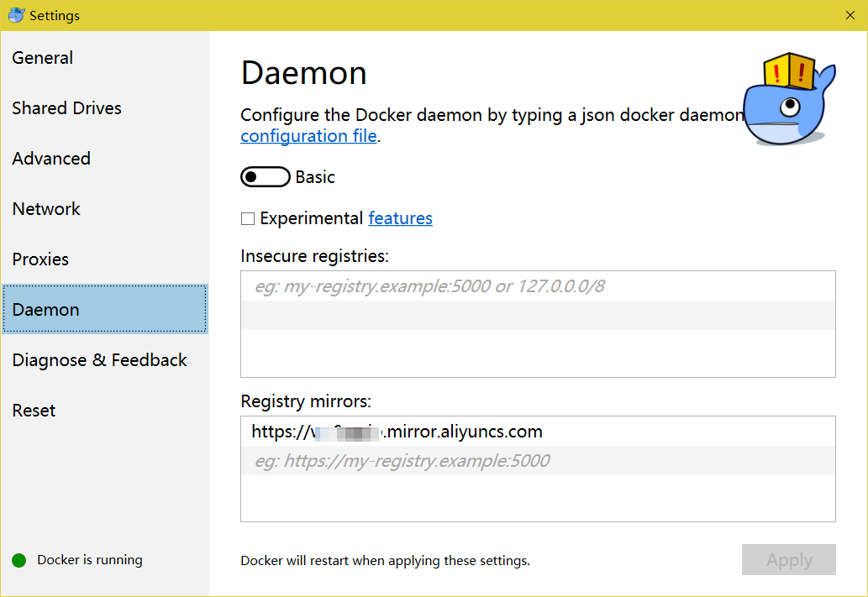Click the 'Docker is running' status text
868x597 pixels.
point(90,560)
